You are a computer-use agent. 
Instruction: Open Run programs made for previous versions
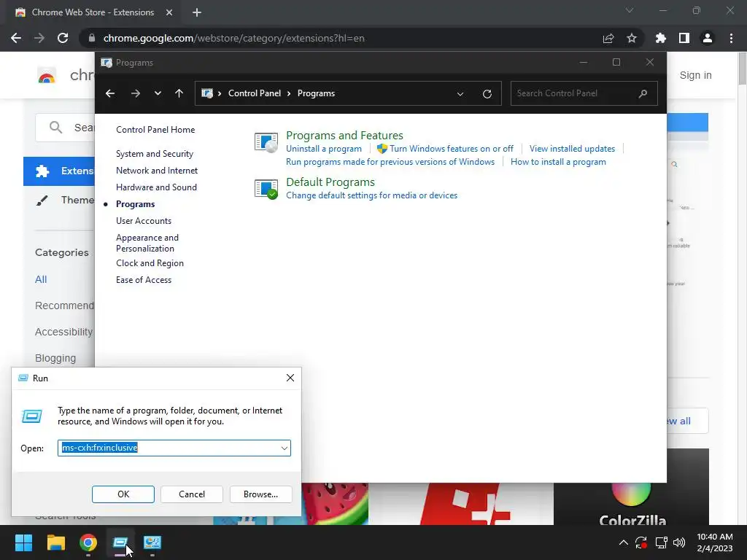pyautogui.click(x=390, y=162)
